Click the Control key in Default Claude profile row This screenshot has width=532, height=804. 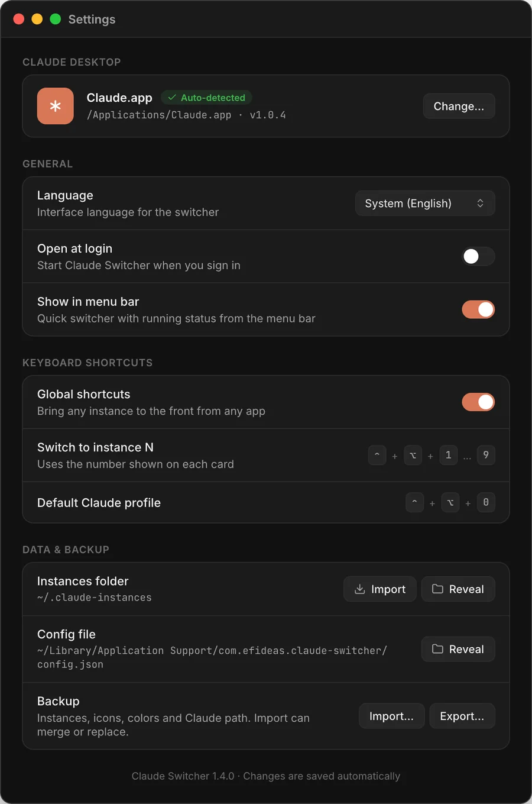pos(414,502)
